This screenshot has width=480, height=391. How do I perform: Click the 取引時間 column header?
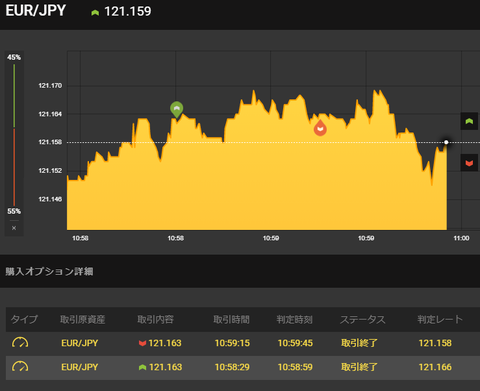[x=231, y=319]
